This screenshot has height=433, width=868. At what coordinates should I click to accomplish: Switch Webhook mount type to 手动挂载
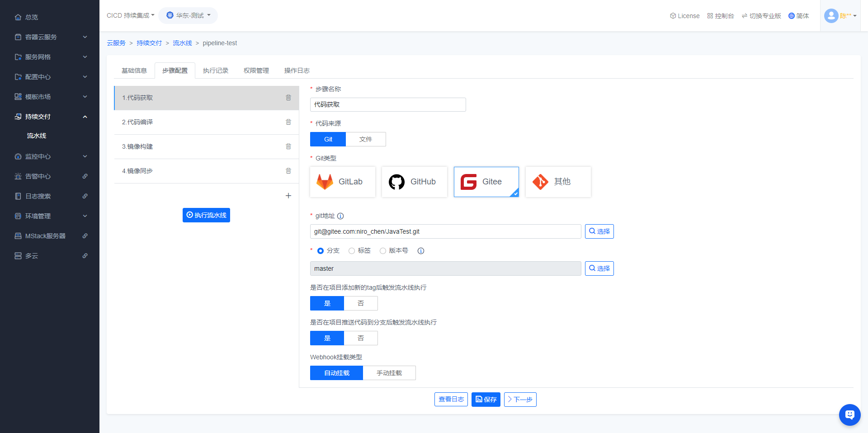pyautogui.click(x=389, y=373)
